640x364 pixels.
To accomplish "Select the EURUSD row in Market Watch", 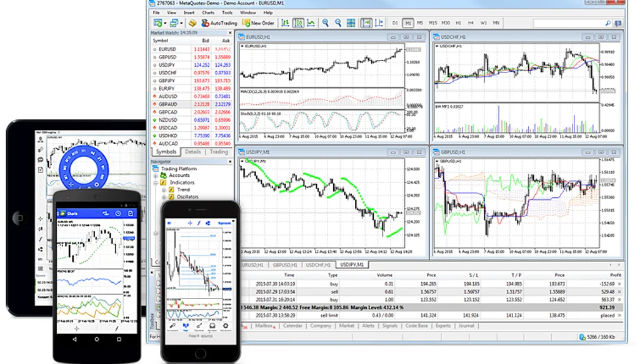I will click(167, 49).
